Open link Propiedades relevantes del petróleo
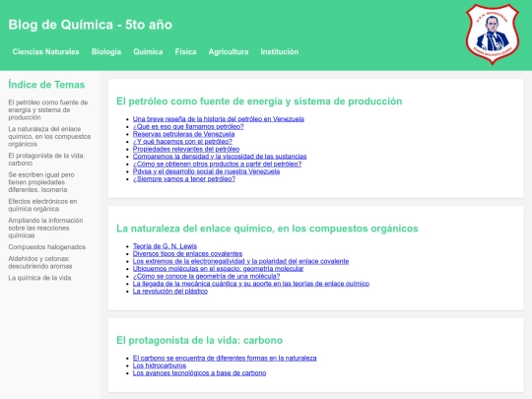This screenshot has height=399, width=532. (x=186, y=149)
